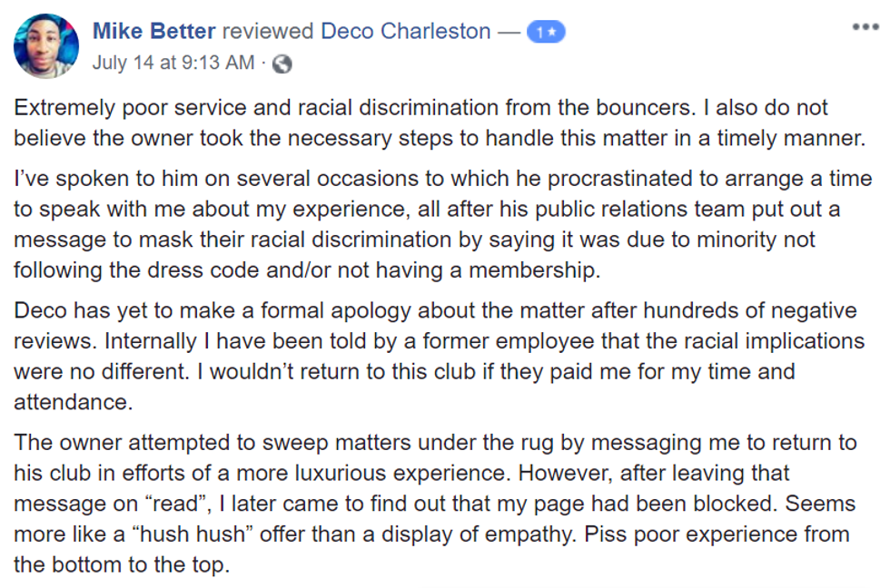The width and height of the screenshot is (890, 588).
Task: Click the dash before the rating badge
Action: 509,31
